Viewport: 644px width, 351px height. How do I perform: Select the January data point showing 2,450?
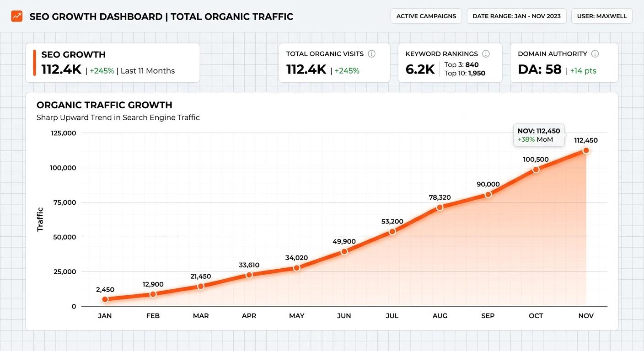point(105,299)
